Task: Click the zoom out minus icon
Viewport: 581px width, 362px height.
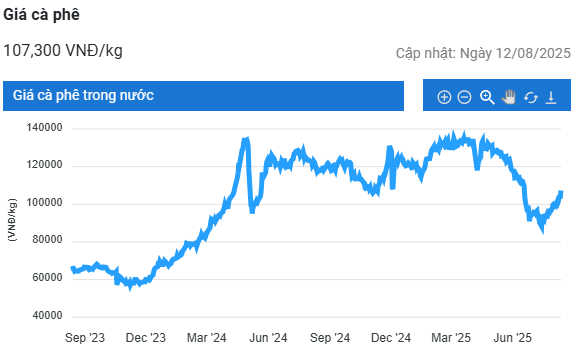Action: click(x=464, y=97)
